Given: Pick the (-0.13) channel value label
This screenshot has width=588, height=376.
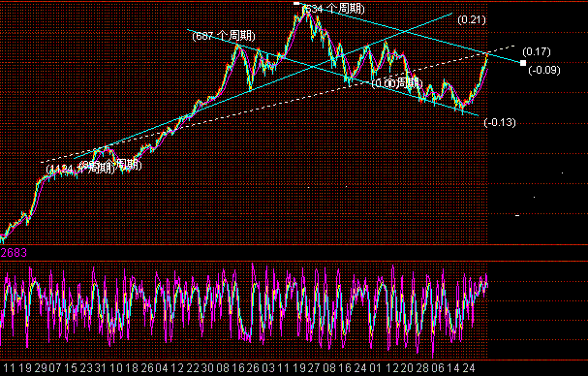Looking at the screenshot, I should 500,122.
